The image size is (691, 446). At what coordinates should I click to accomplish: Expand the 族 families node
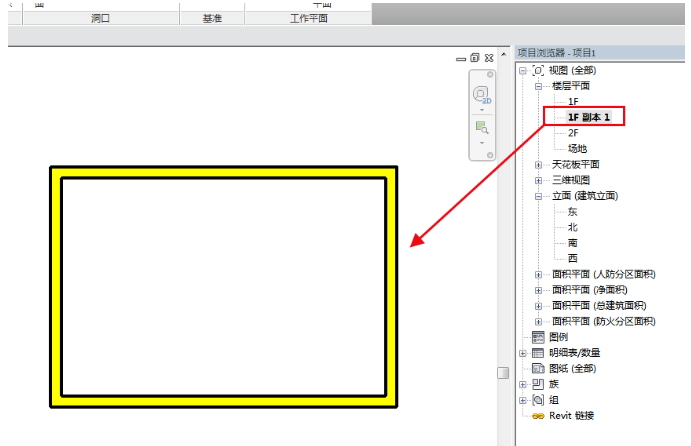pyautogui.click(x=523, y=384)
